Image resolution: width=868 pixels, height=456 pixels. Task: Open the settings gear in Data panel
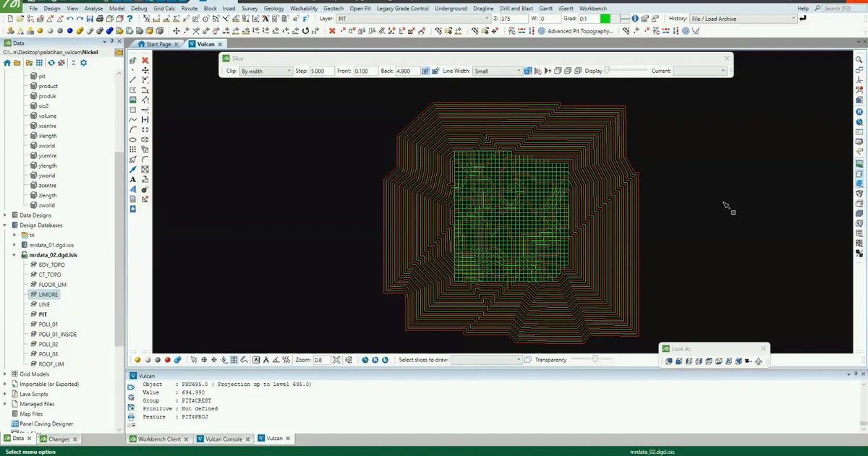[83, 63]
